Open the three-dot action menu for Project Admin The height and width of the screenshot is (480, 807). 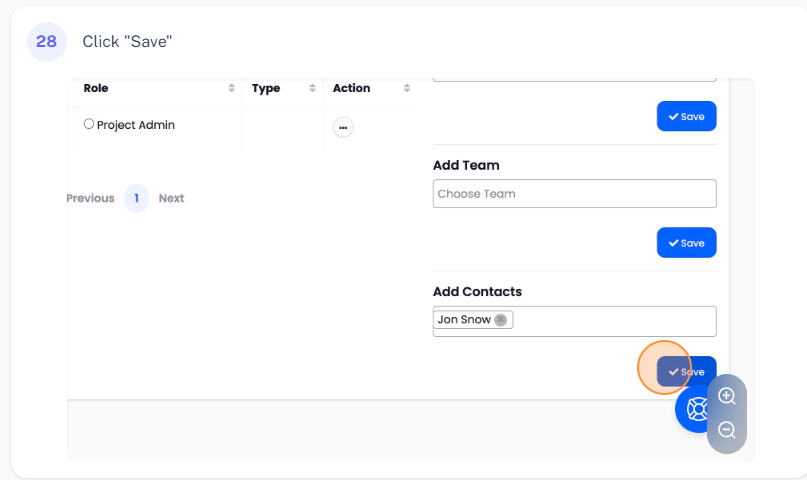coord(343,127)
